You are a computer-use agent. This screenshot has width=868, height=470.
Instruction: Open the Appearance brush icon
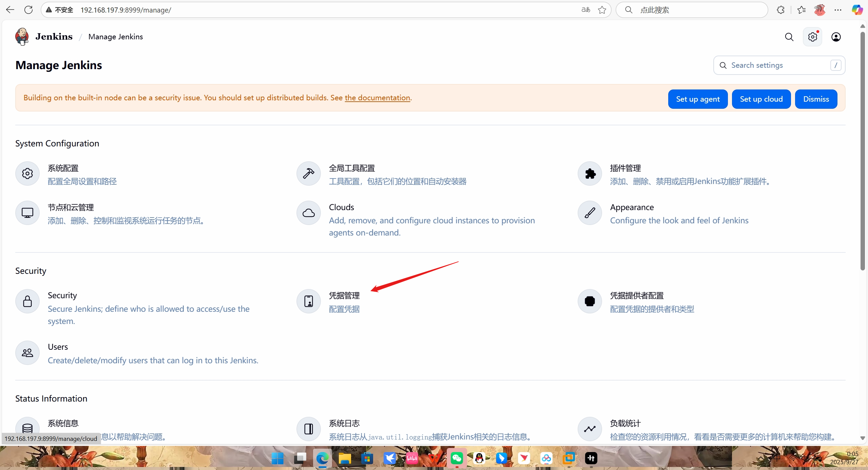pyautogui.click(x=590, y=213)
